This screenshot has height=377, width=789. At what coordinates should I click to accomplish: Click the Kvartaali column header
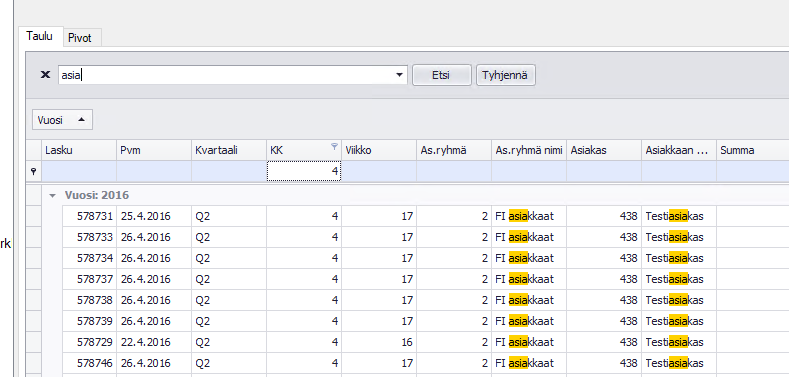[x=229, y=150]
